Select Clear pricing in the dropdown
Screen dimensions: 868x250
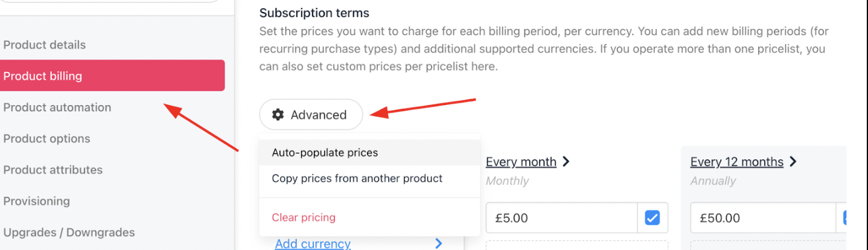coord(303,217)
